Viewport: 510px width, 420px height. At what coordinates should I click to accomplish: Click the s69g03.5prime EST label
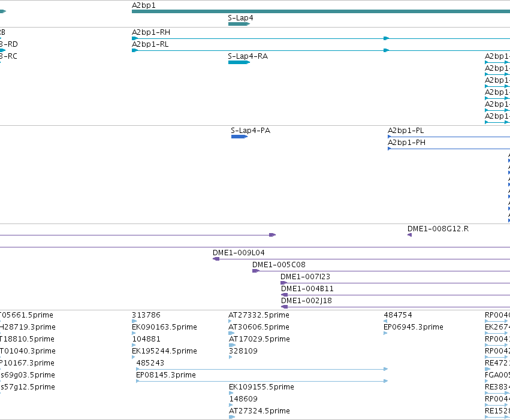(x=28, y=375)
